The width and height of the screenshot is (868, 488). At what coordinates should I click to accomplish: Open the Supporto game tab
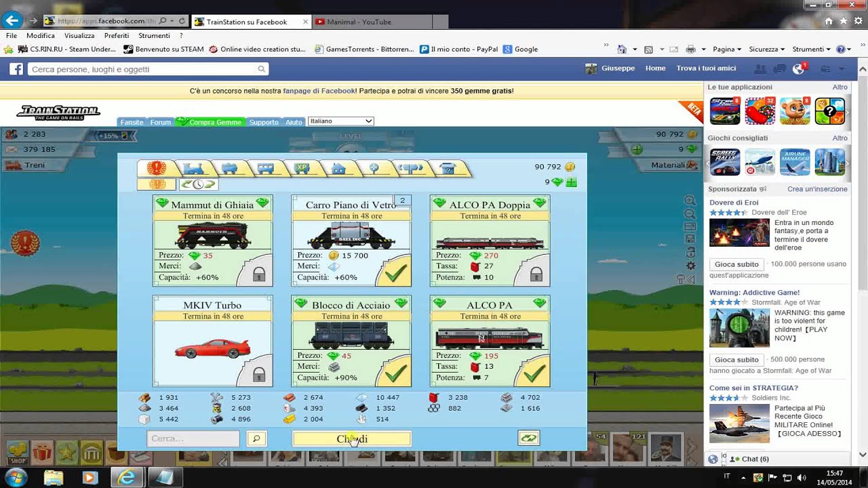click(x=264, y=122)
